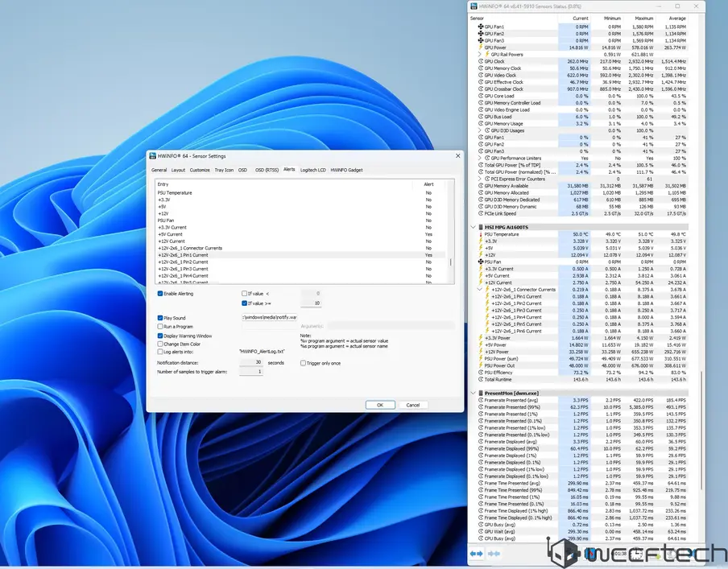Click the sound file path field
The width and height of the screenshot is (728, 569).
(269, 317)
